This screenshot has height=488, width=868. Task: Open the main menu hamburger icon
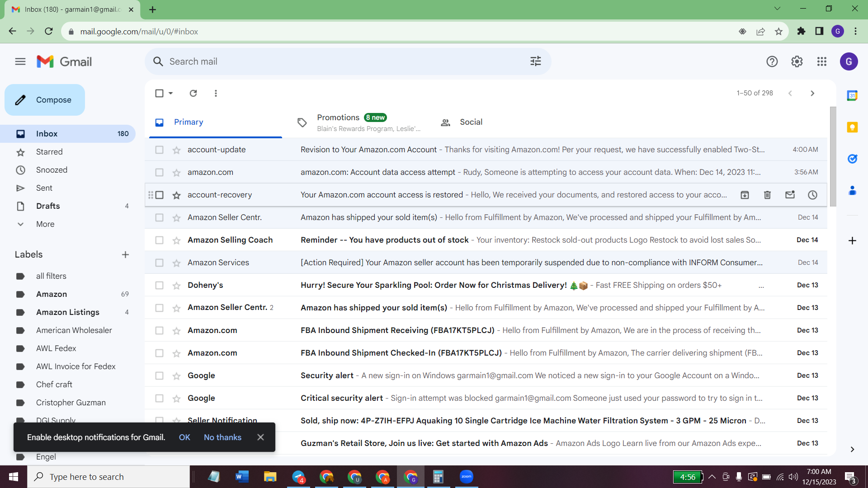coord(20,61)
